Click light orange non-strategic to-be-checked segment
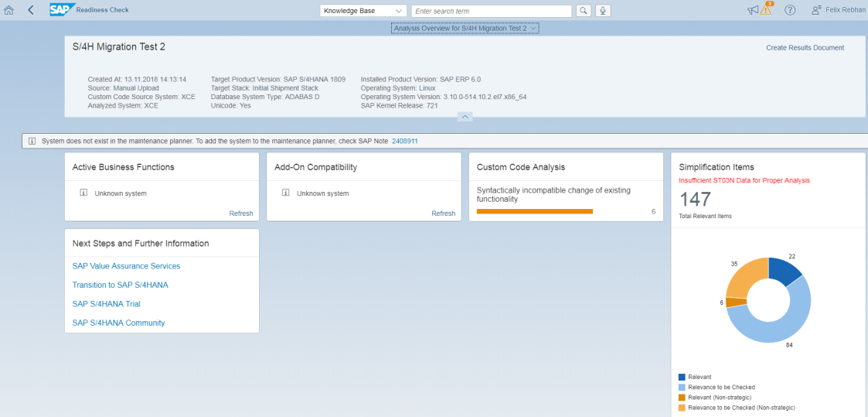This screenshot has width=868, height=417. 744,277
